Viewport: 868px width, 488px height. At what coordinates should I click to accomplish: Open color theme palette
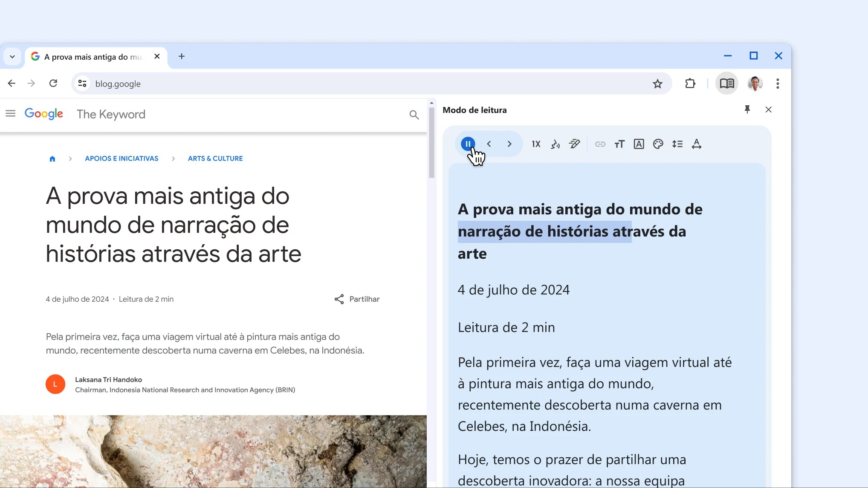point(658,144)
